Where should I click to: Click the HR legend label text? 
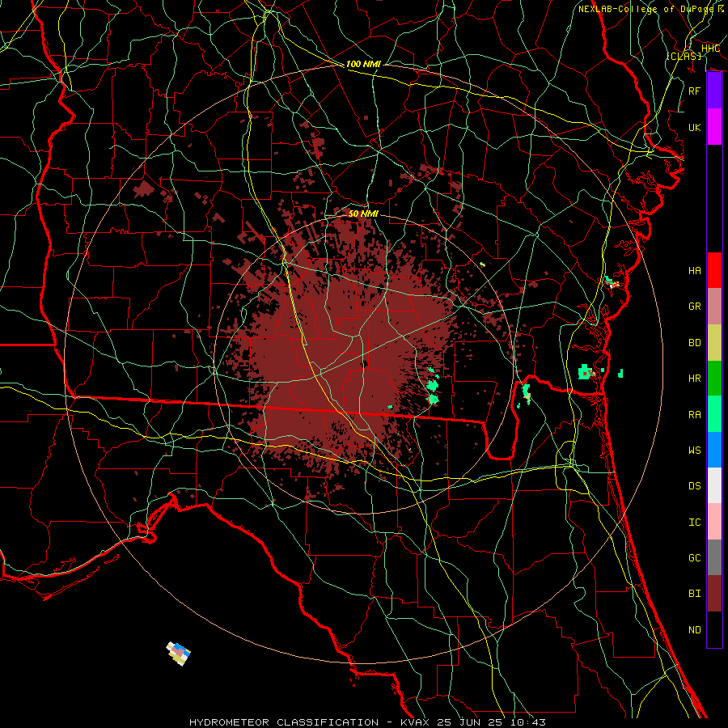point(694,379)
